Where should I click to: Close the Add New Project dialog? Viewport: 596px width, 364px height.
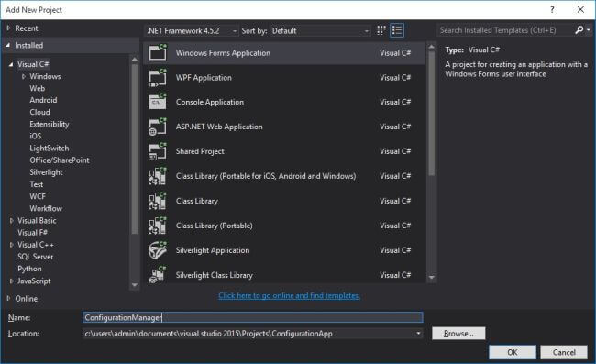coord(580,9)
